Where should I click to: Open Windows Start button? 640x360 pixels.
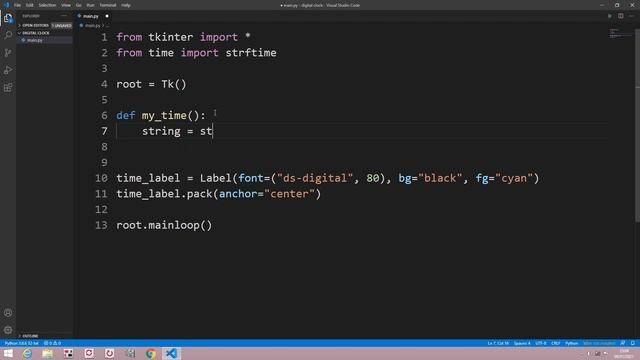[8, 353]
